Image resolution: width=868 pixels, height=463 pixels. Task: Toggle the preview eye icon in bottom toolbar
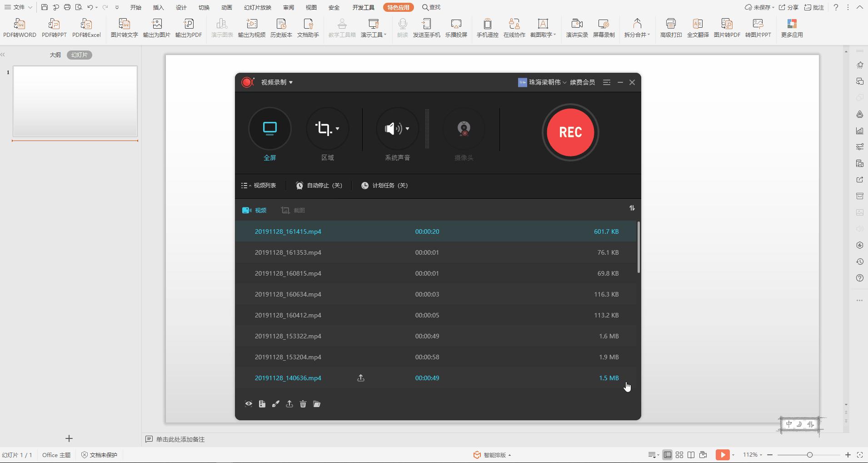[249, 404]
